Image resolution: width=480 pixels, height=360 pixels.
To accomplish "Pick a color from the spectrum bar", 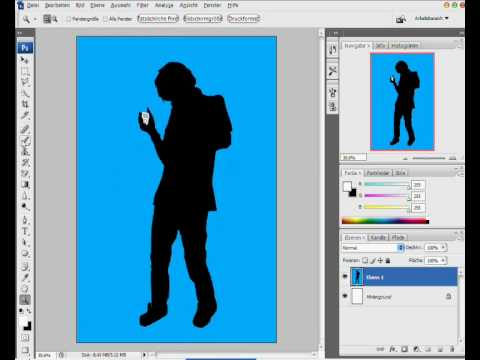I will (385, 221).
